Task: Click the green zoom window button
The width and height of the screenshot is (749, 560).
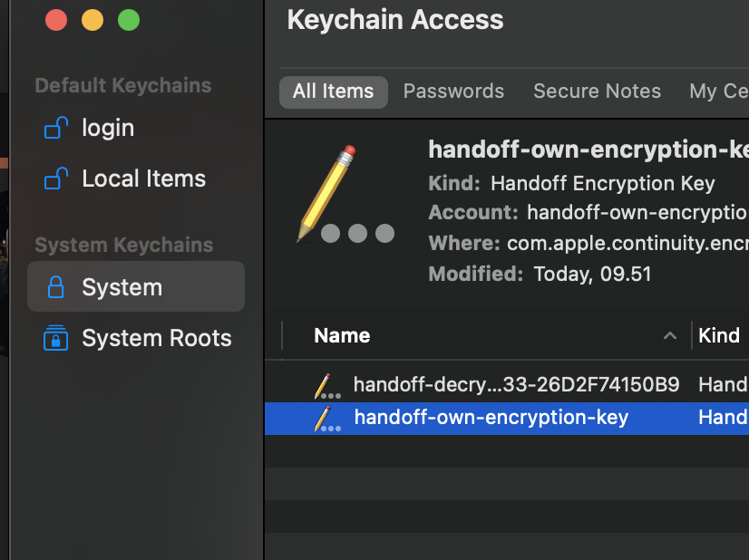Action: 129,20
